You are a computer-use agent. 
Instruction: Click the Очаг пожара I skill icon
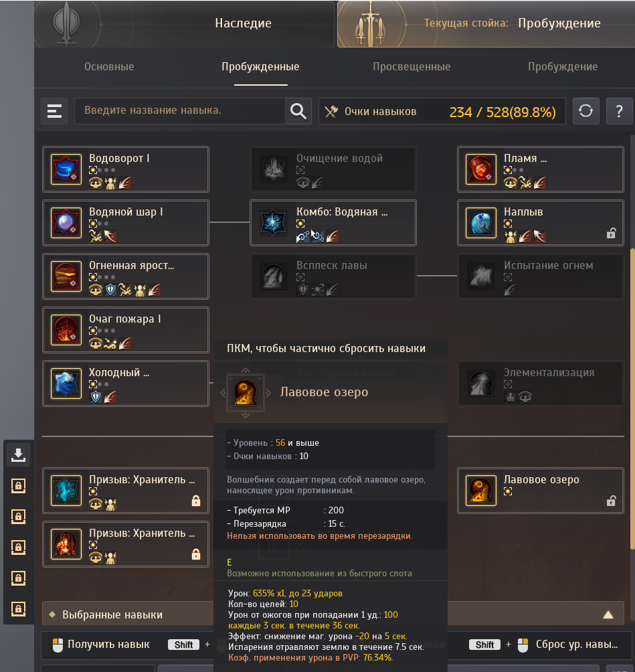pos(66,330)
